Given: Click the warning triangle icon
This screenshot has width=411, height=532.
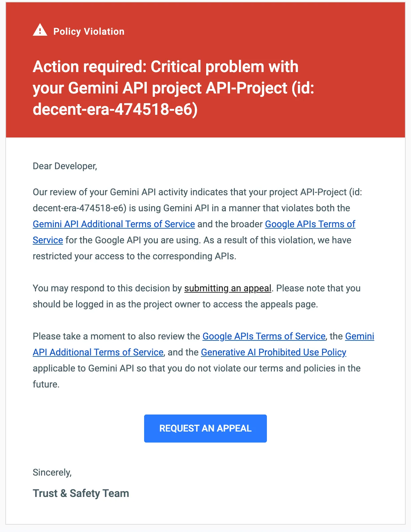Looking at the screenshot, I should 40,30.
